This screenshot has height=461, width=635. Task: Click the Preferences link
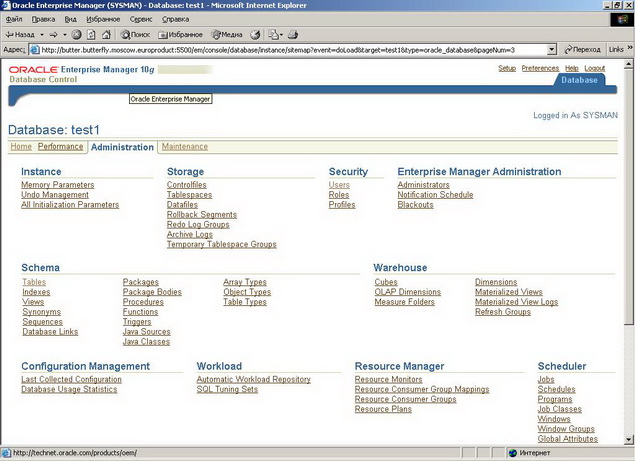tap(540, 68)
